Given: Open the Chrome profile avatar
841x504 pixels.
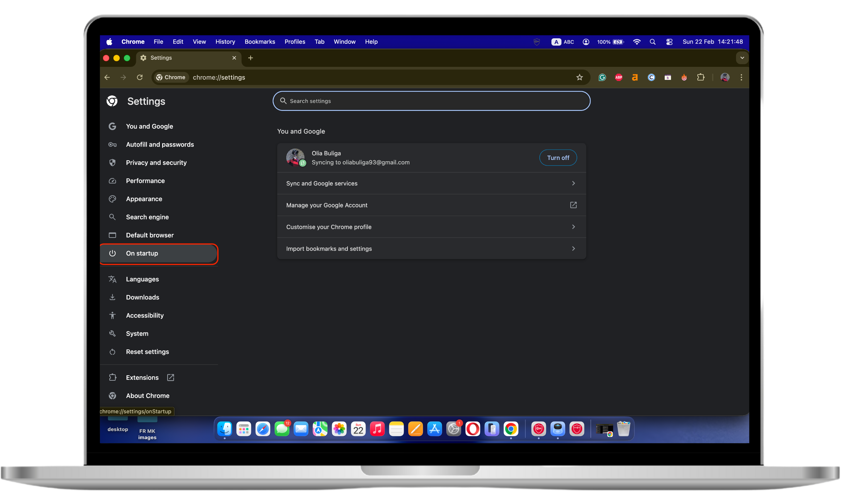Looking at the screenshot, I should point(725,77).
